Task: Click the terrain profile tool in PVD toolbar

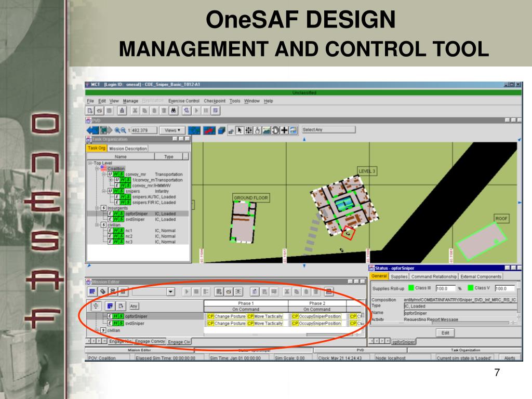Action: (x=267, y=130)
